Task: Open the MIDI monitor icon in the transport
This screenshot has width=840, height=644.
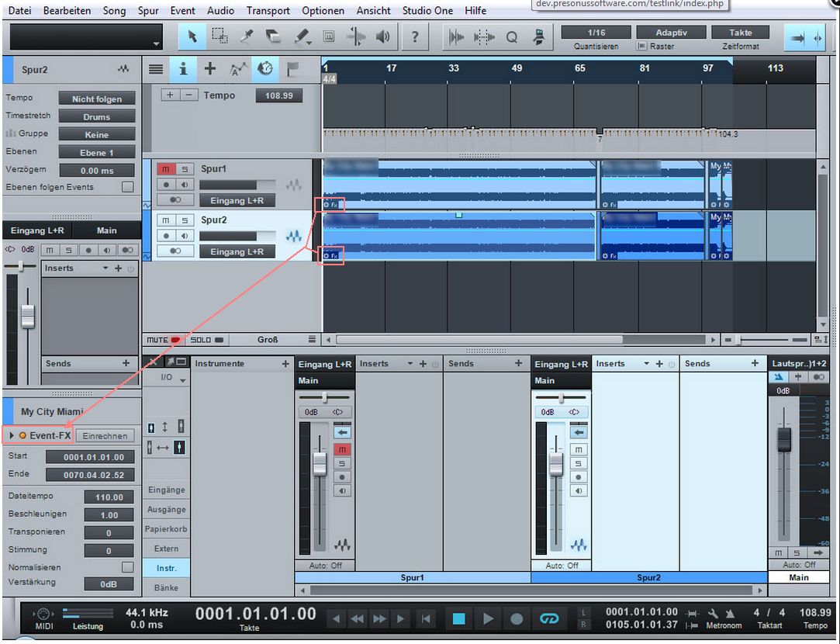Action: 44,614
